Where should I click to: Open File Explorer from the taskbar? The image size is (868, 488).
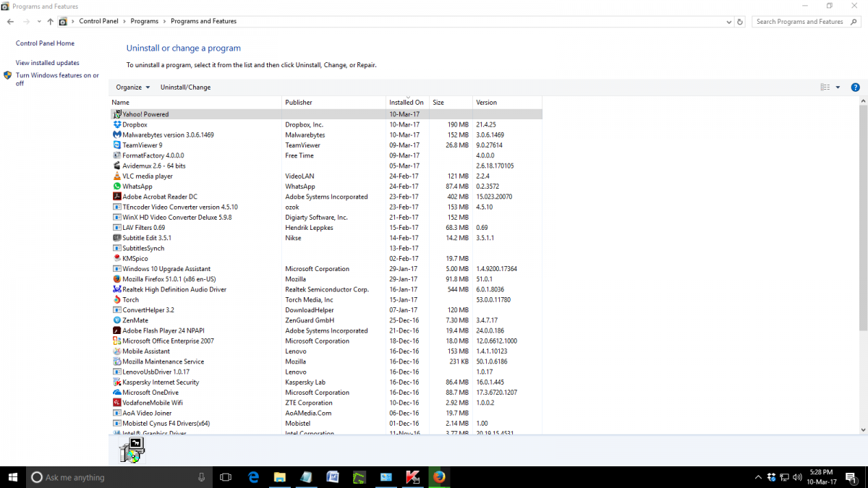click(280, 477)
